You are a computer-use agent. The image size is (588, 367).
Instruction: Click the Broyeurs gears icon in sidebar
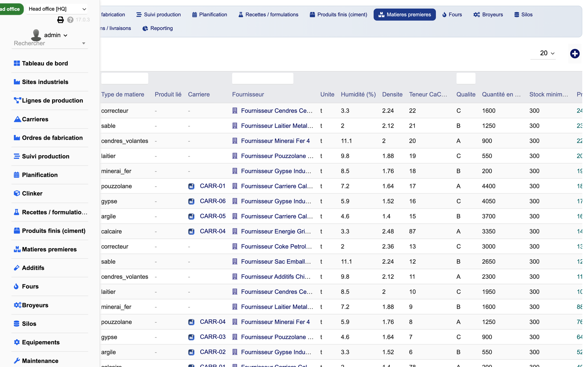click(x=18, y=305)
